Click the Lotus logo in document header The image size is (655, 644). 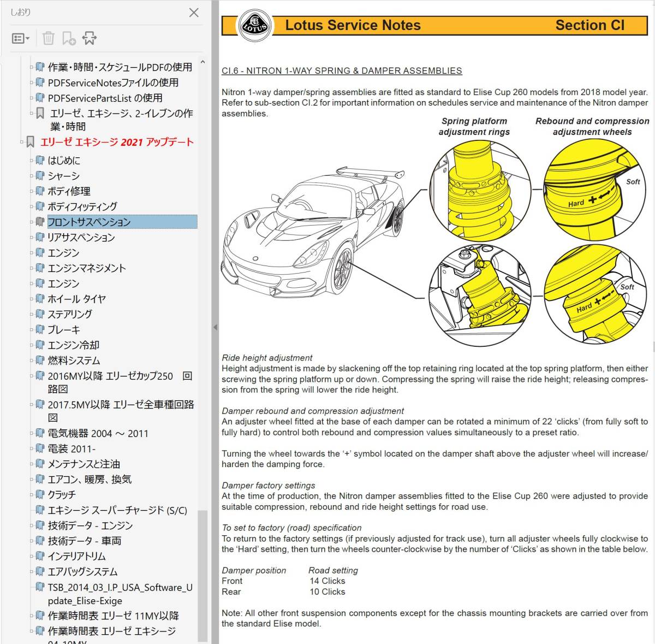coord(255,25)
